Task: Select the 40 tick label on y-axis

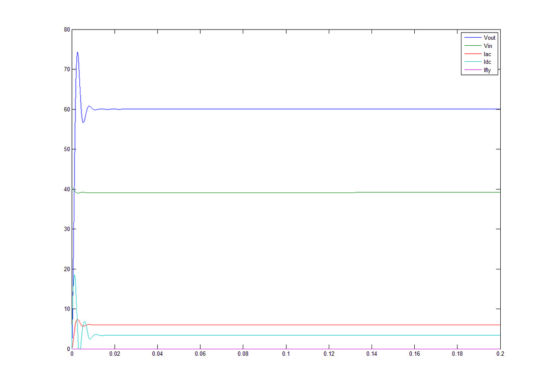Action: pos(67,189)
